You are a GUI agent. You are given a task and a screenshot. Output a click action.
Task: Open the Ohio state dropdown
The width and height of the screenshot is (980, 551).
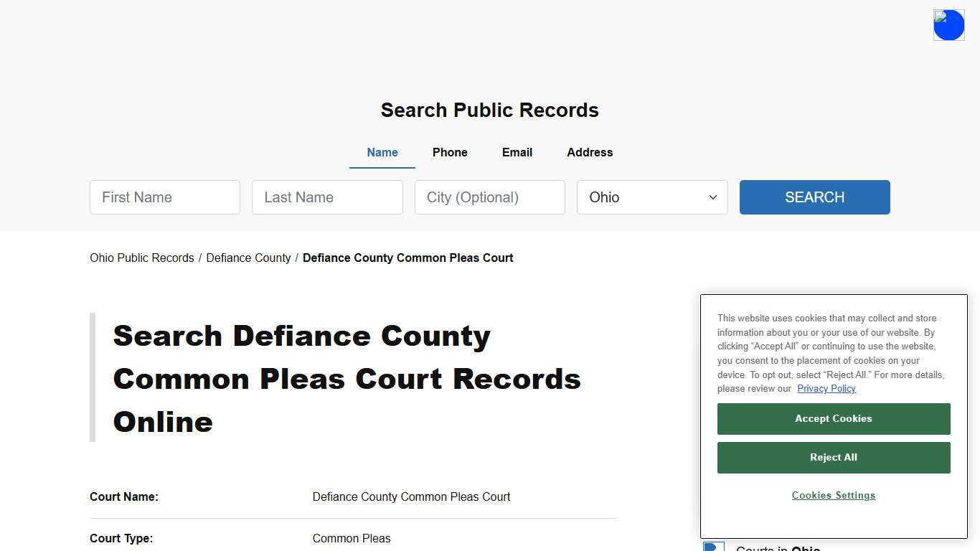click(651, 197)
